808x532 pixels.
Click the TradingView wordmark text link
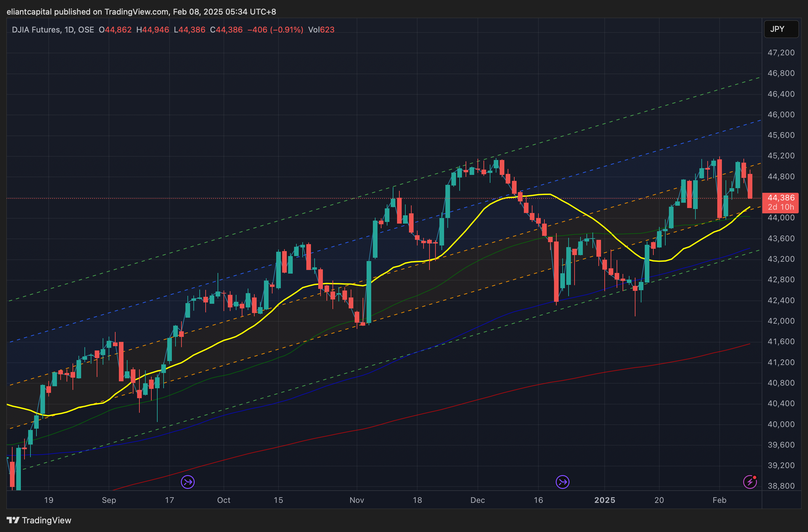click(x=46, y=520)
